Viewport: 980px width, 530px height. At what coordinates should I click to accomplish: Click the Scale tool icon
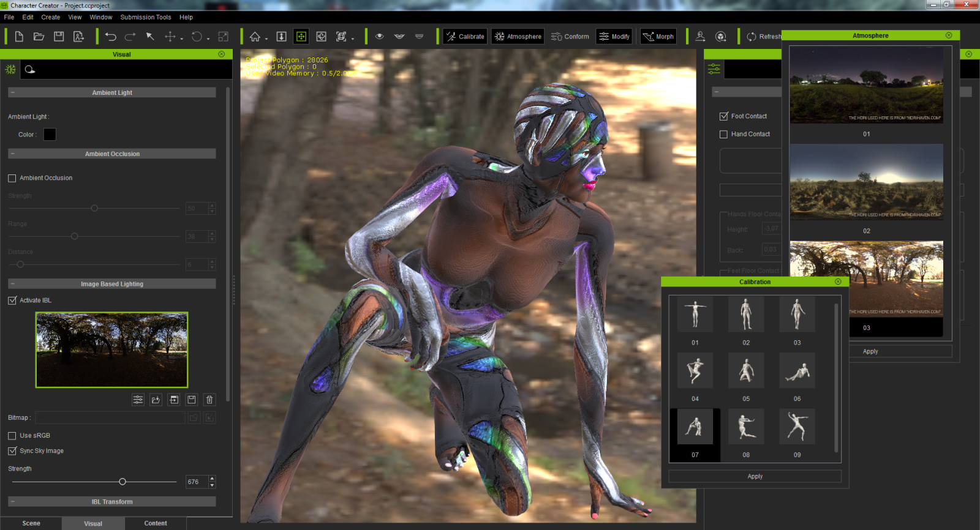point(224,37)
